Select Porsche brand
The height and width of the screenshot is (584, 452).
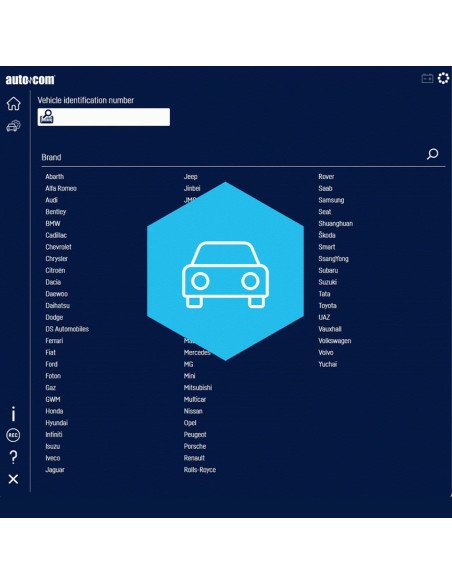tap(194, 447)
